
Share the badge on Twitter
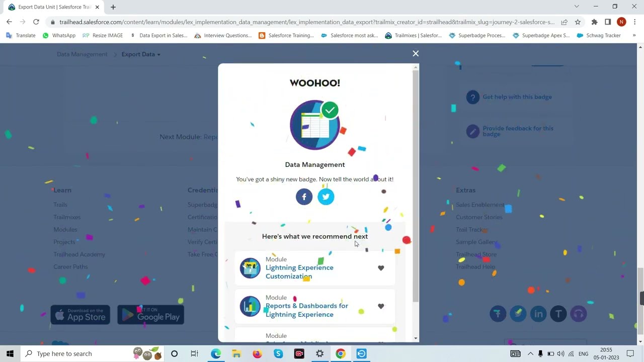[326, 197]
